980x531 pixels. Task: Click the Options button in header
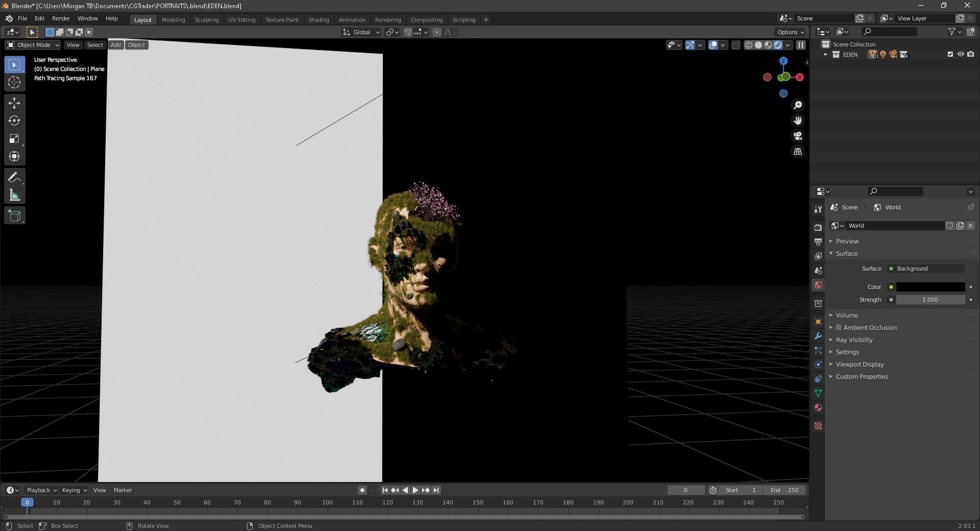pyautogui.click(x=790, y=32)
